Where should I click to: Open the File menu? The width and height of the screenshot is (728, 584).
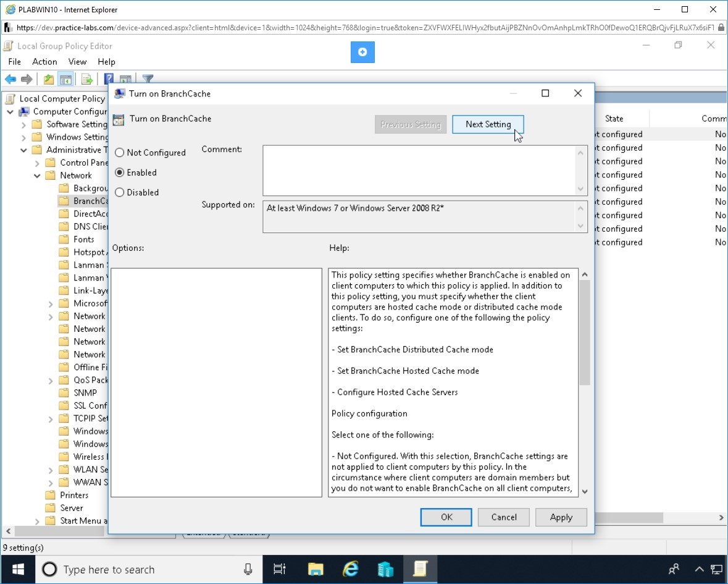click(x=14, y=62)
